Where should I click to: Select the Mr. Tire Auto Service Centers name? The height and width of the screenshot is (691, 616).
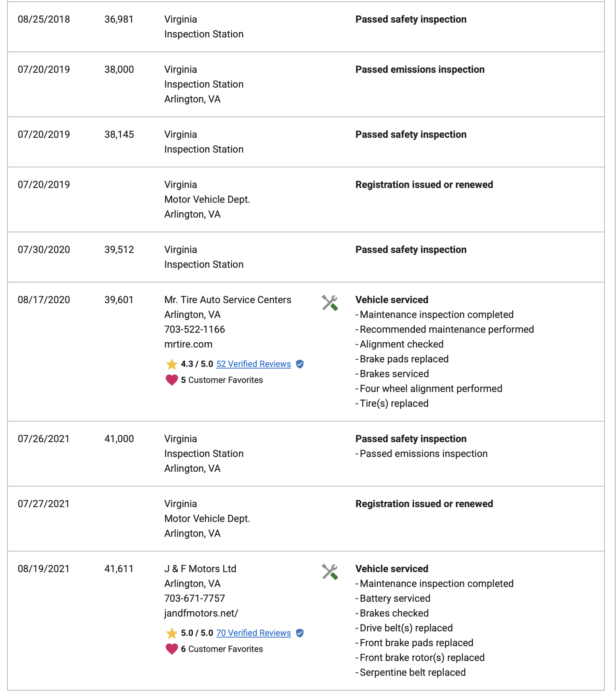pos(228,300)
